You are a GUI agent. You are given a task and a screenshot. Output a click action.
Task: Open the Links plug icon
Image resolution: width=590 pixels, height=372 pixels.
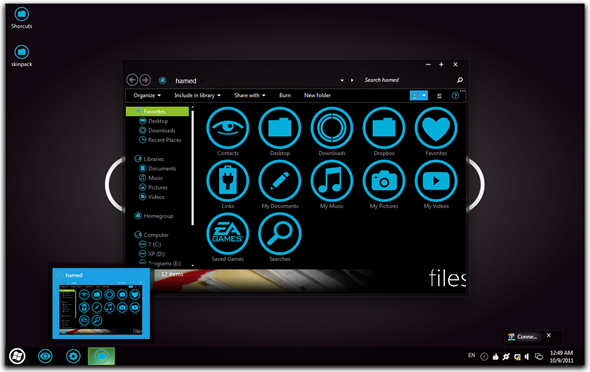[228, 181]
